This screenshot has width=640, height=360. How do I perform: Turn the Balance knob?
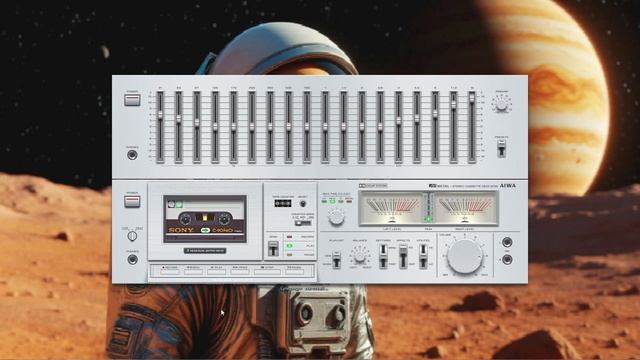[x=359, y=256]
